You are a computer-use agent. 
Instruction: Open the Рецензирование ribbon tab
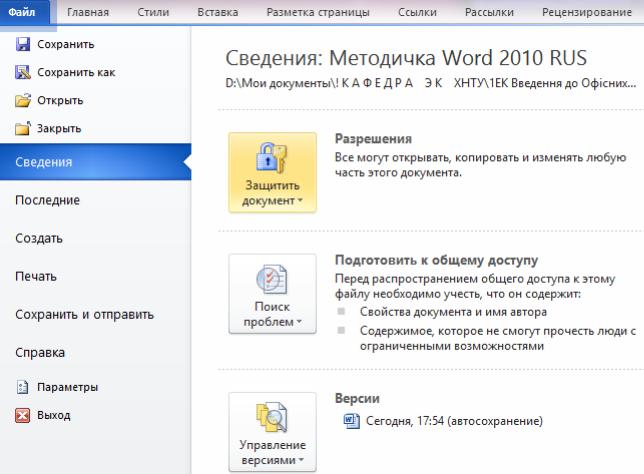[586, 12]
